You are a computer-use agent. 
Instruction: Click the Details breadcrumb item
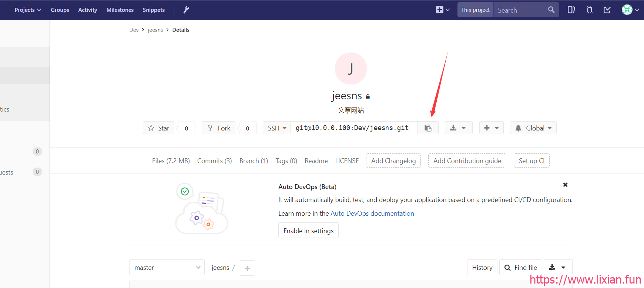tap(181, 30)
